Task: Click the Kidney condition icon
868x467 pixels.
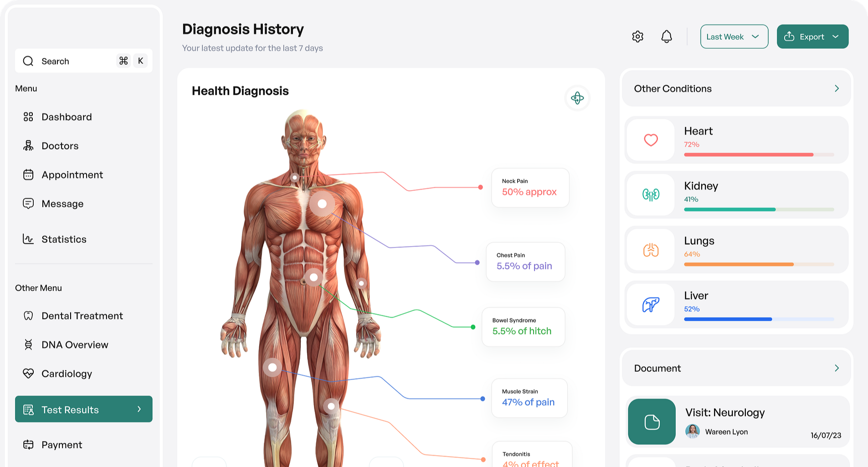Action: 651,195
